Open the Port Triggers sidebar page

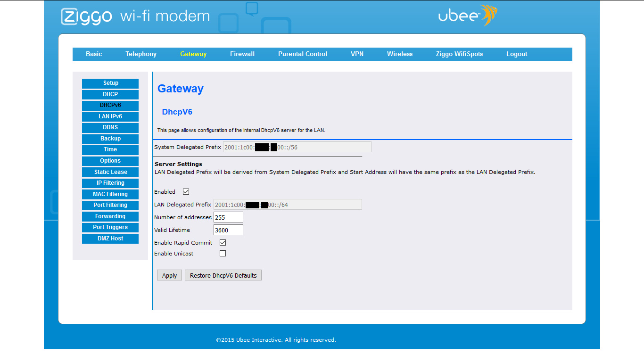click(110, 228)
